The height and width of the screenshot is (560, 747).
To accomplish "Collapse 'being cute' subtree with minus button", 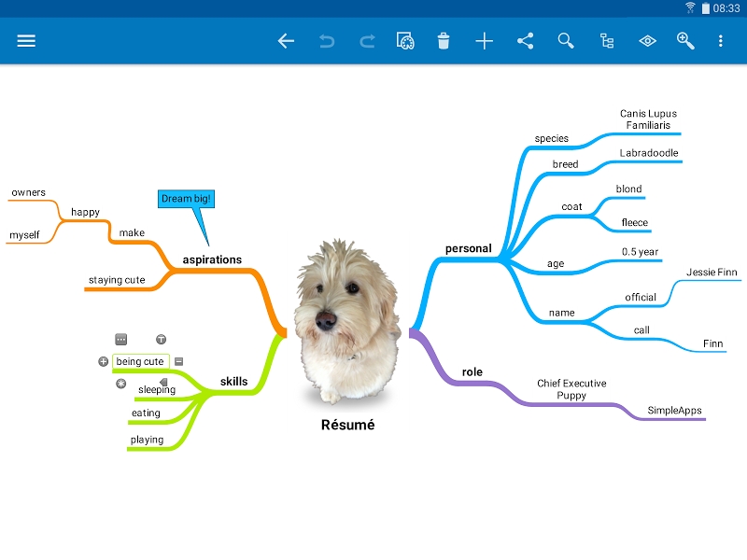I will coord(177,361).
